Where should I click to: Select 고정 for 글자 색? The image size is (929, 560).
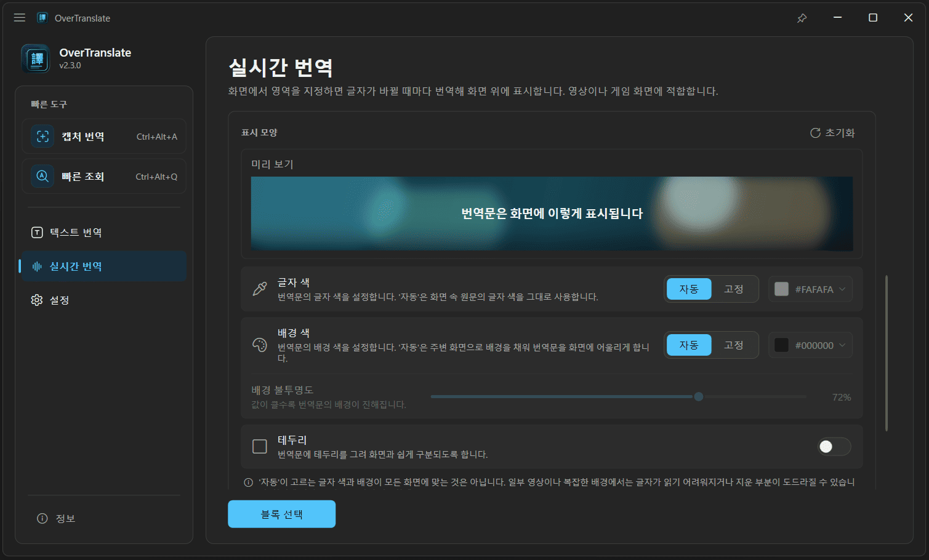tap(734, 289)
